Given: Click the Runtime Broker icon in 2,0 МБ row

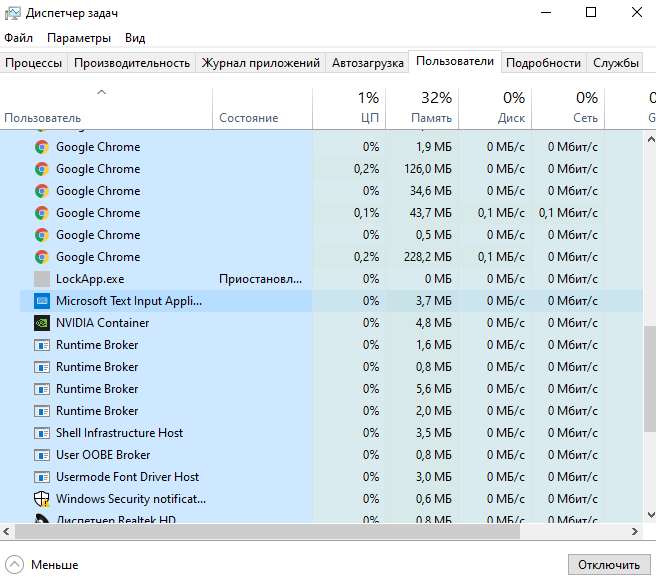Looking at the screenshot, I should coord(42,411).
